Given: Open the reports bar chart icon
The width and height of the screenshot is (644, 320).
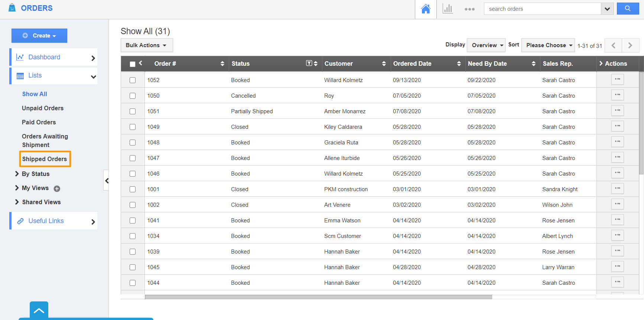Looking at the screenshot, I should pos(448,9).
